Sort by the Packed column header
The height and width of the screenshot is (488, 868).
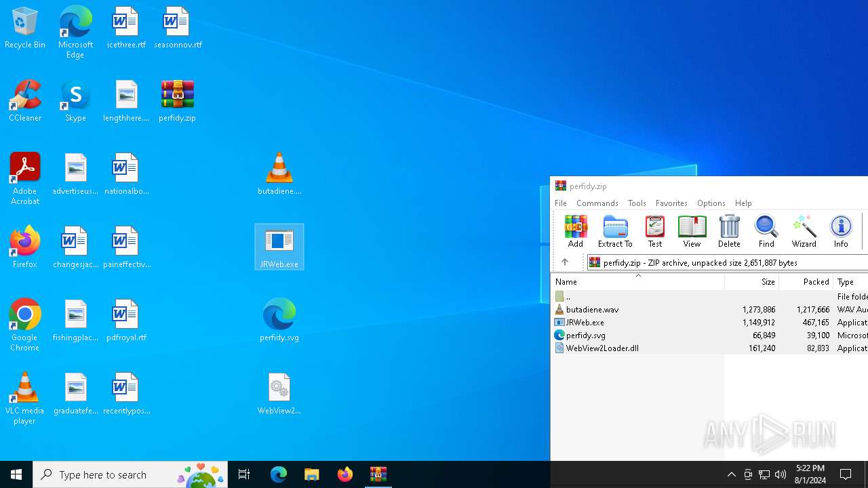point(806,282)
